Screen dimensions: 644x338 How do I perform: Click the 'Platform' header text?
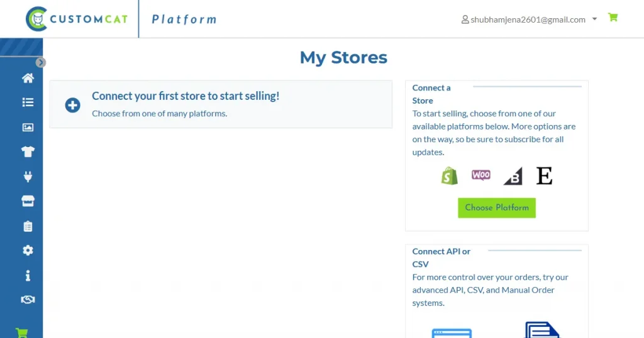pos(184,19)
